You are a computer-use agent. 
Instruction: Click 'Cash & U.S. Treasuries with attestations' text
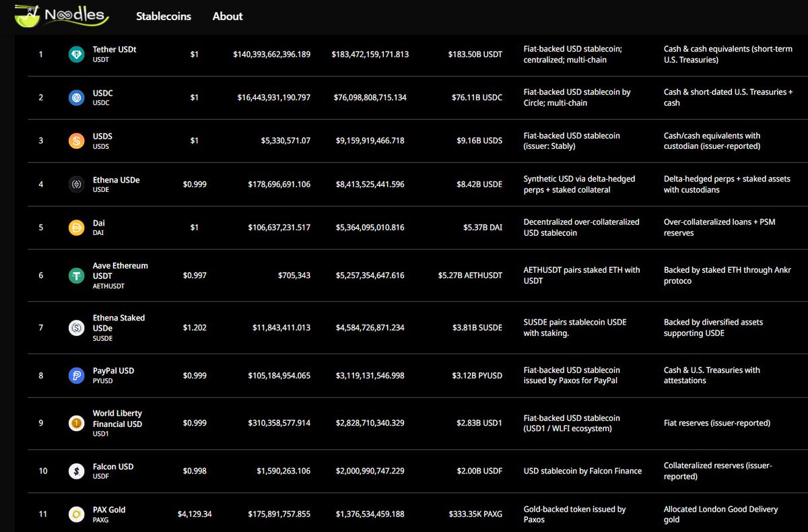point(712,375)
